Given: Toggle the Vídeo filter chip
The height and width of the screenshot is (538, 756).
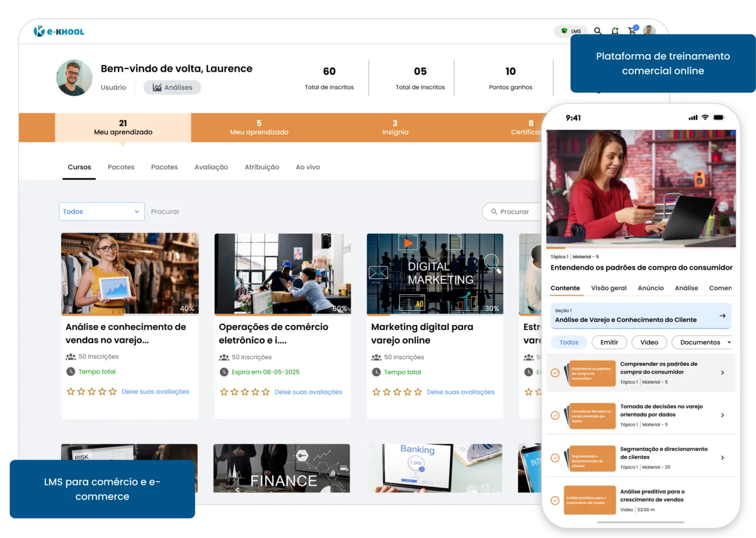Looking at the screenshot, I should click(649, 342).
